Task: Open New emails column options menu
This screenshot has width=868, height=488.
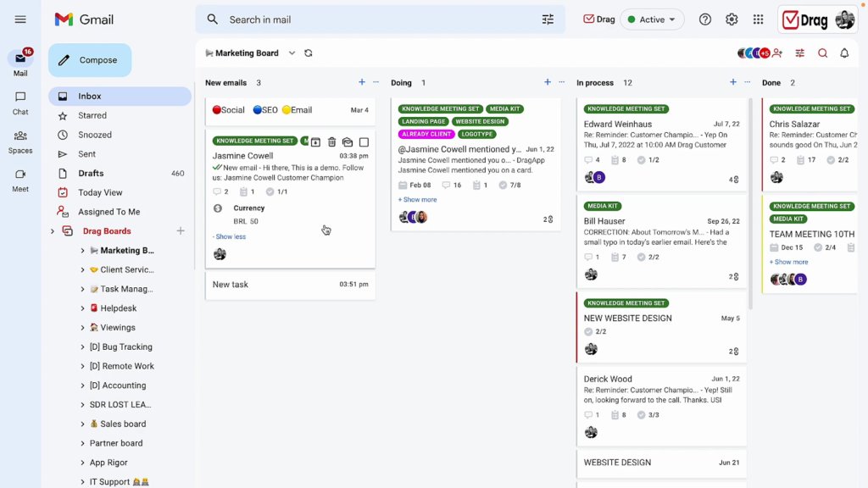Action: click(376, 82)
